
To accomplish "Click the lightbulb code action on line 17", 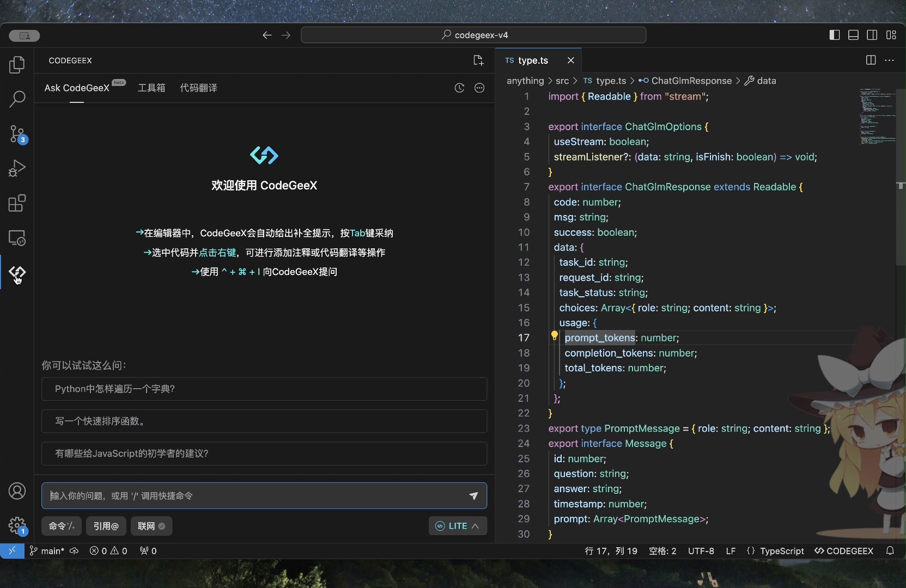I will (x=555, y=336).
